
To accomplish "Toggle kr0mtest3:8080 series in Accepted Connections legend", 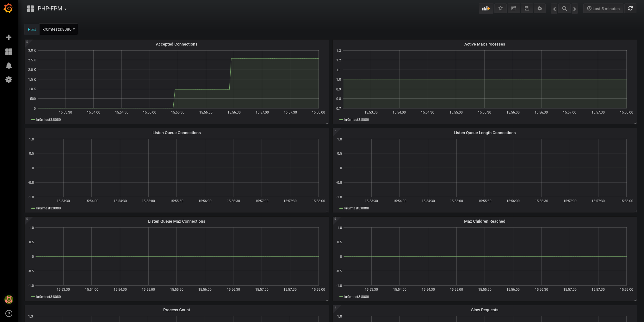I will [48, 120].
